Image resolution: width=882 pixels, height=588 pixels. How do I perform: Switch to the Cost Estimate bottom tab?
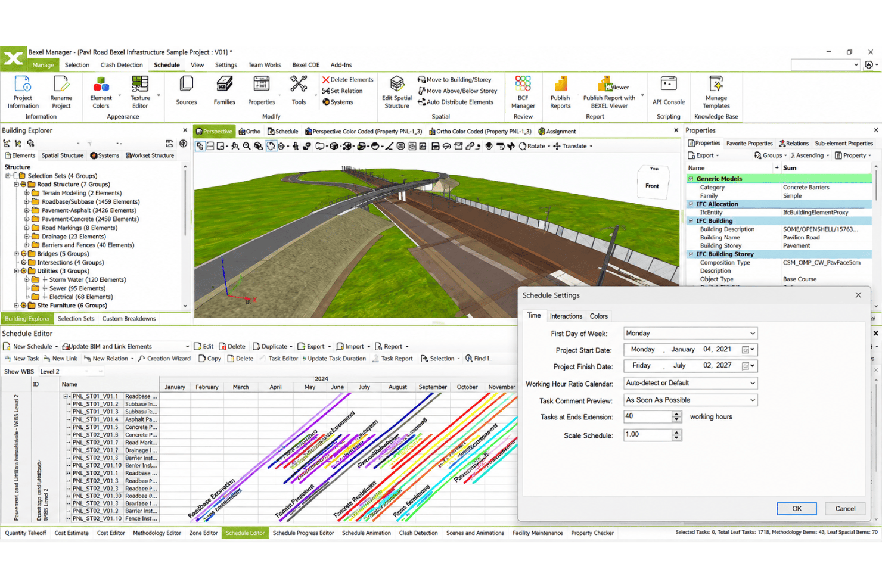pos(72,533)
